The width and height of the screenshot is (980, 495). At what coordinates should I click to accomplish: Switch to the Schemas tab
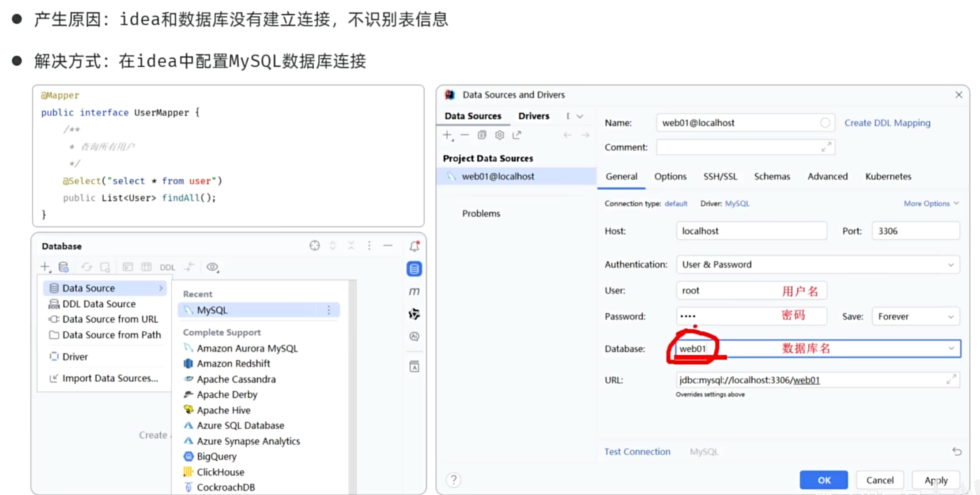(x=772, y=177)
